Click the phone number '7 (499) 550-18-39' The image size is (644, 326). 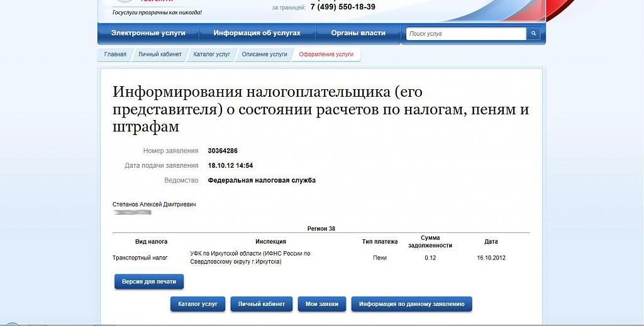(x=343, y=7)
